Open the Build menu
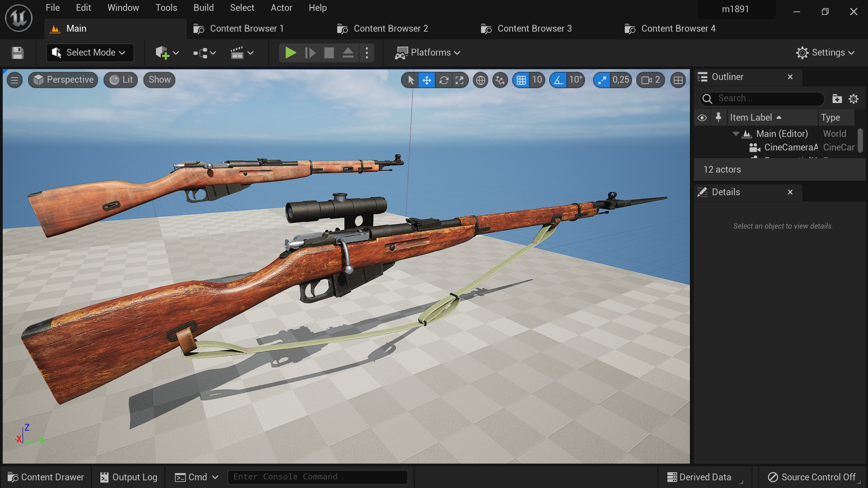The image size is (868, 488). (x=203, y=8)
